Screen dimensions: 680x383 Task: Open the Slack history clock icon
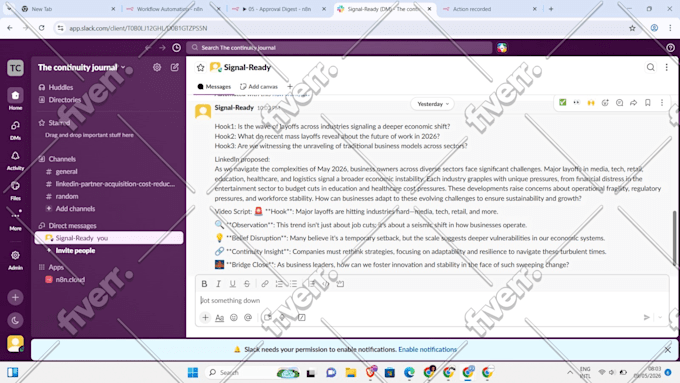point(177,48)
